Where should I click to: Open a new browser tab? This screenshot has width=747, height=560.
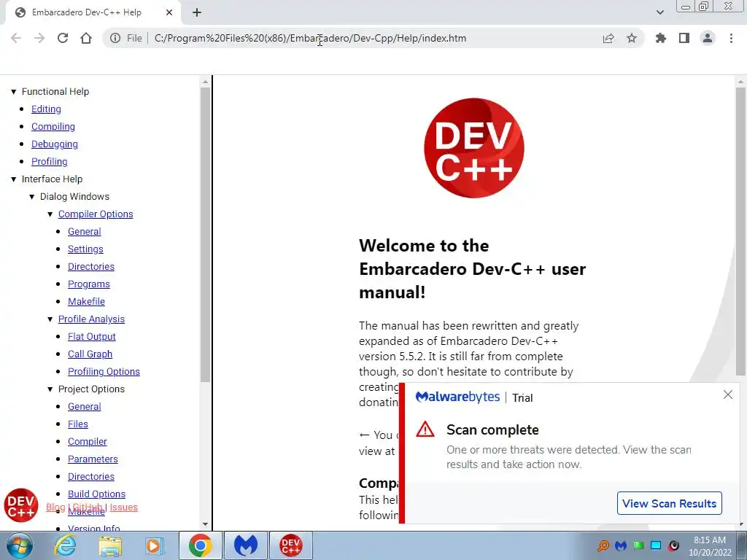(x=197, y=12)
